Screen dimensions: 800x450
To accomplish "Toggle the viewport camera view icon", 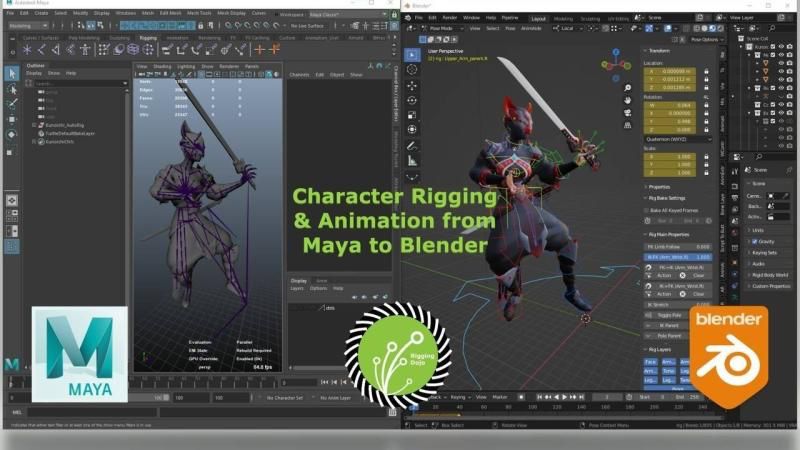I will tap(627, 113).
